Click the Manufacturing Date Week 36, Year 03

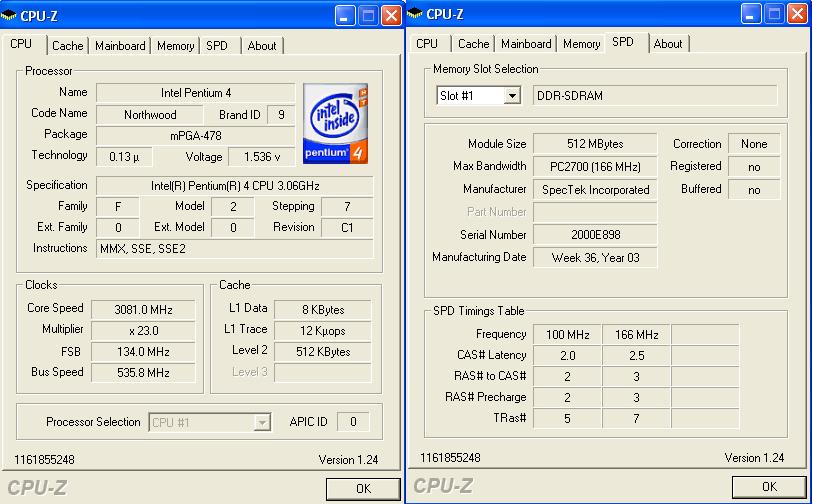coord(595,258)
